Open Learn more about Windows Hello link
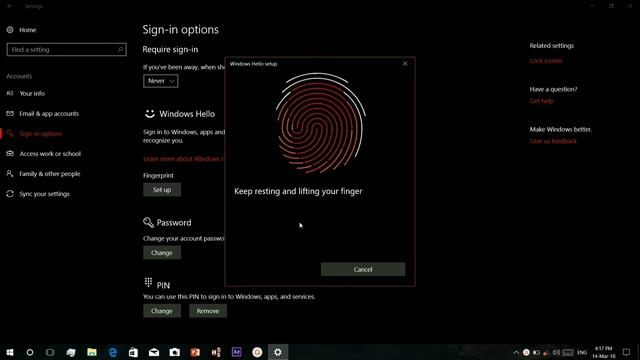This screenshot has height=360, width=640. tap(184, 159)
